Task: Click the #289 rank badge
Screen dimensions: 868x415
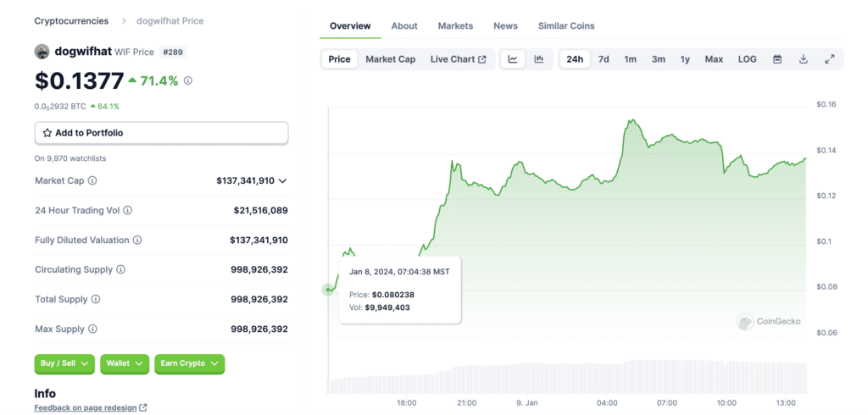Action: 173,52
